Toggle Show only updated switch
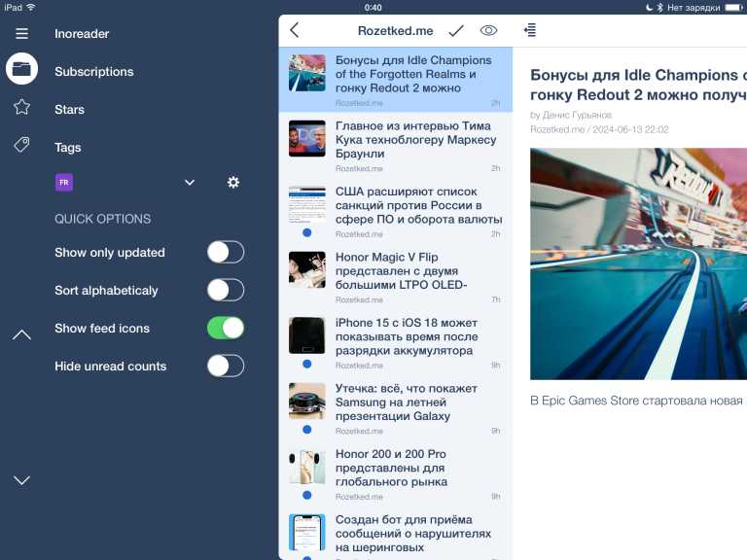The image size is (747, 560). (226, 252)
